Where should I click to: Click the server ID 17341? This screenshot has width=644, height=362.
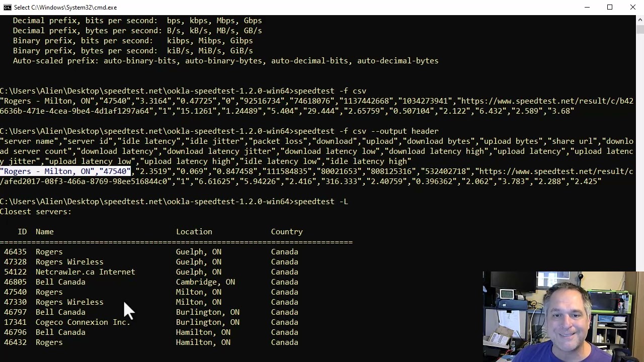15,322
